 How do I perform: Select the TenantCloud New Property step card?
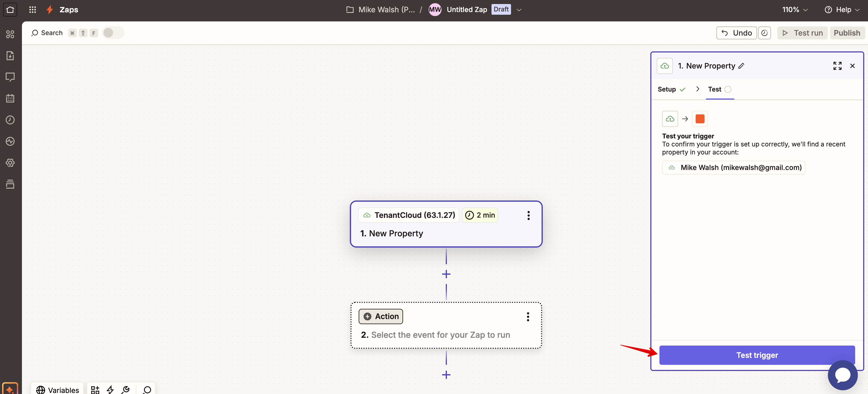[x=446, y=224]
